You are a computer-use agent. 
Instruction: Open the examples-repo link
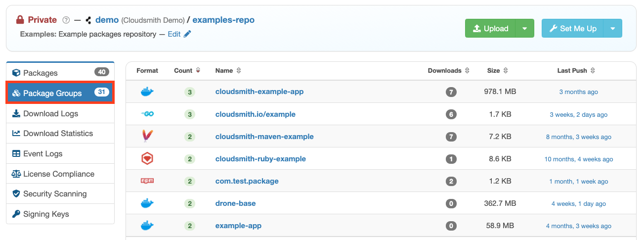pyautogui.click(x=223, y=20)
